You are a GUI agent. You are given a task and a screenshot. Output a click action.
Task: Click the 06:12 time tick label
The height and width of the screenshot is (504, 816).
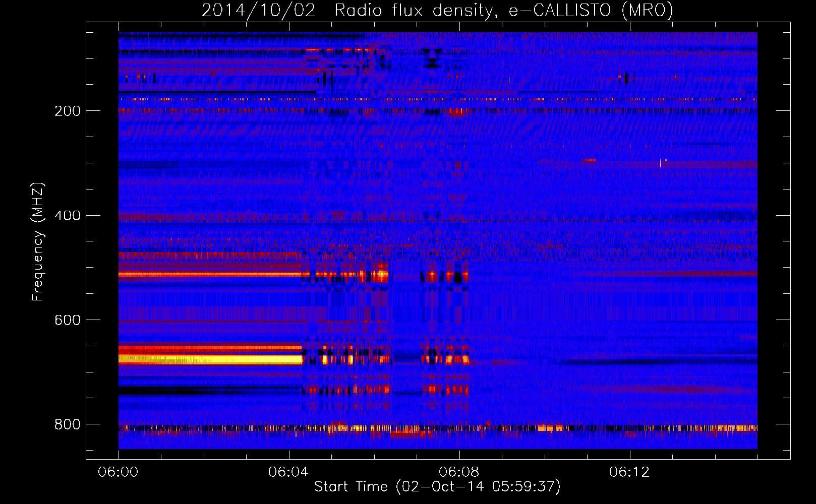click(x=629, y=472)
